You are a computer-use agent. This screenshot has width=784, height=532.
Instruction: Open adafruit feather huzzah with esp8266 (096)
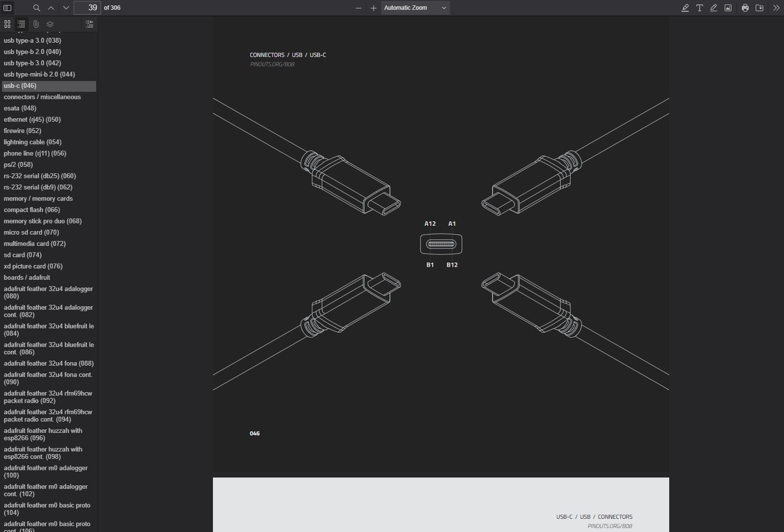[x=43, y=434]
